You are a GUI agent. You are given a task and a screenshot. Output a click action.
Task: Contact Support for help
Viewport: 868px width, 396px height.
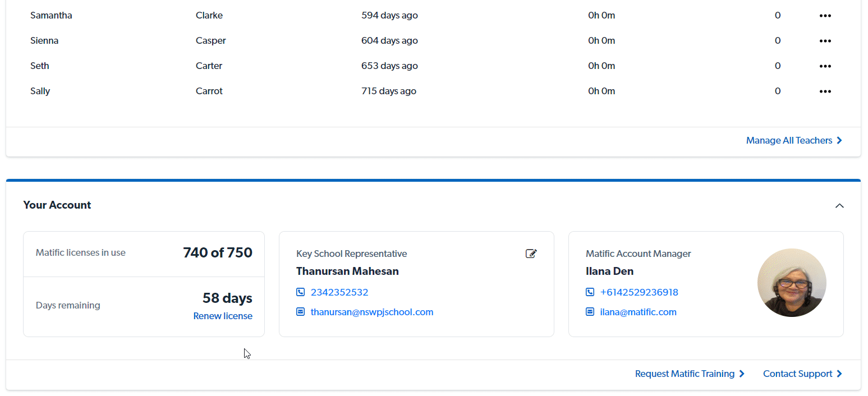click(x=797, y=374)
